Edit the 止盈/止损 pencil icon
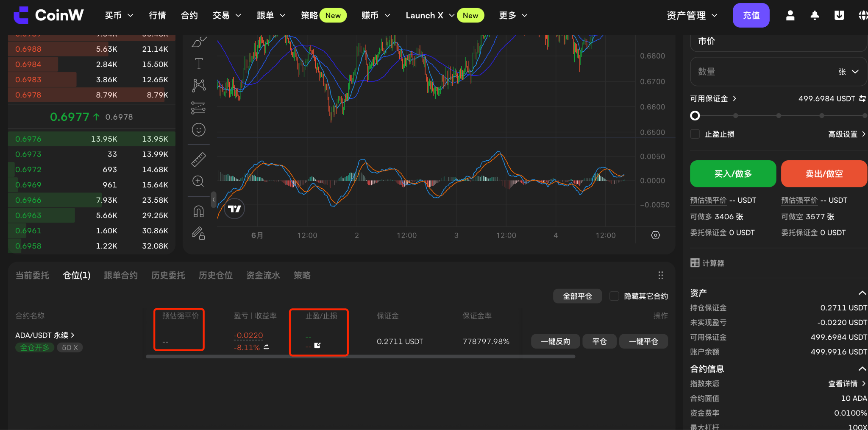Viewport: 868px width, 430px height. click(x=317, y=346)
